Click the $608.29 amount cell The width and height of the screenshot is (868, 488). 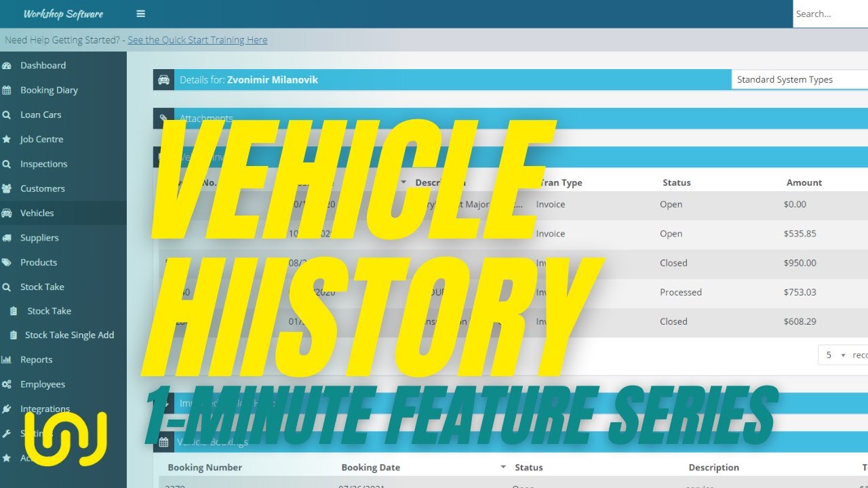pos(800,322)
